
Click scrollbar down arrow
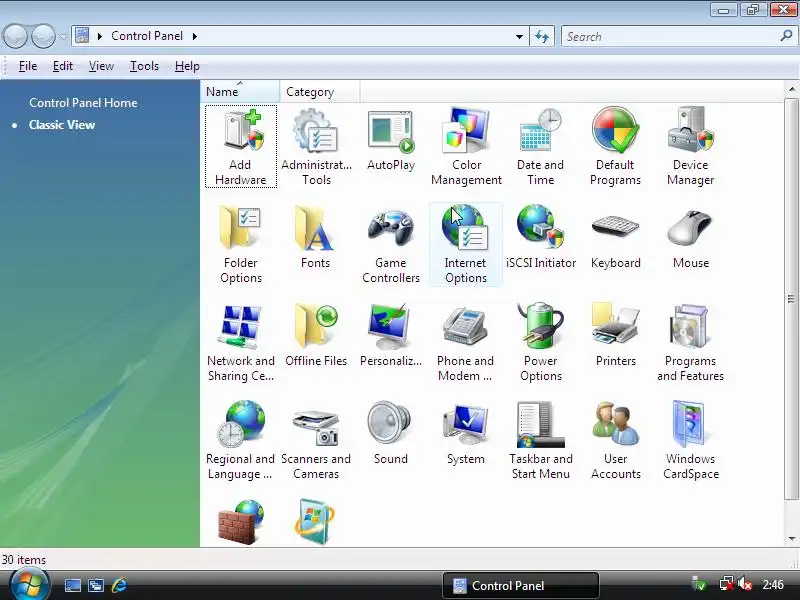pos(791,538)
